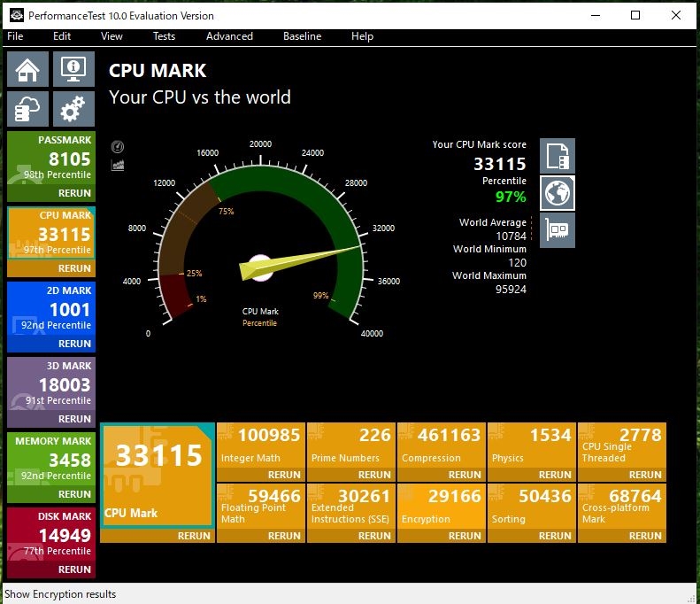Image resolution: width=700 pixels, height=604 pixels.
Task: Rerun the CPU Single Threaded test
Action: (x=622, y=475)
